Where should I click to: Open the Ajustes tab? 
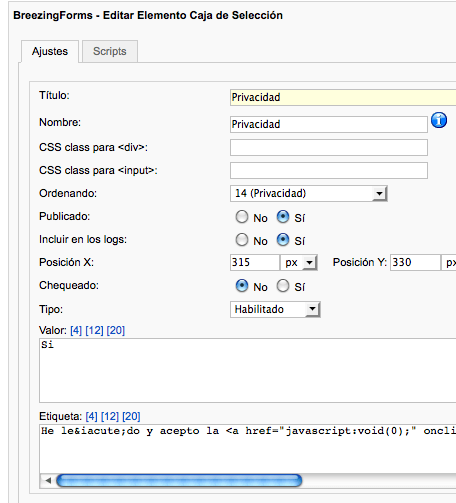click(x=50, y=51)
